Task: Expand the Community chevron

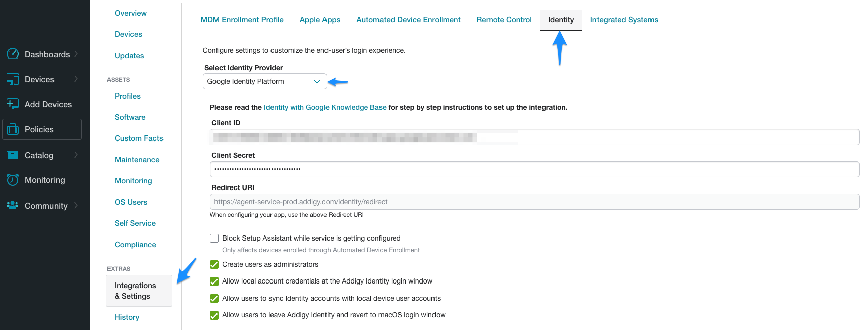Action: pyautogui.click(x=76, y=205)
